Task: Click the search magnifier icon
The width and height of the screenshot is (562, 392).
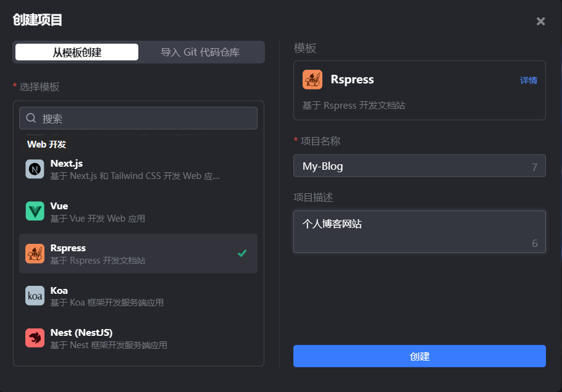Action: pyautogui.click(x=31, y=118)
